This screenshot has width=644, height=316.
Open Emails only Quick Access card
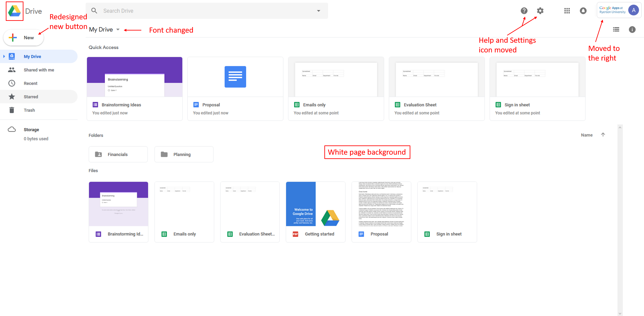(336, 89)
